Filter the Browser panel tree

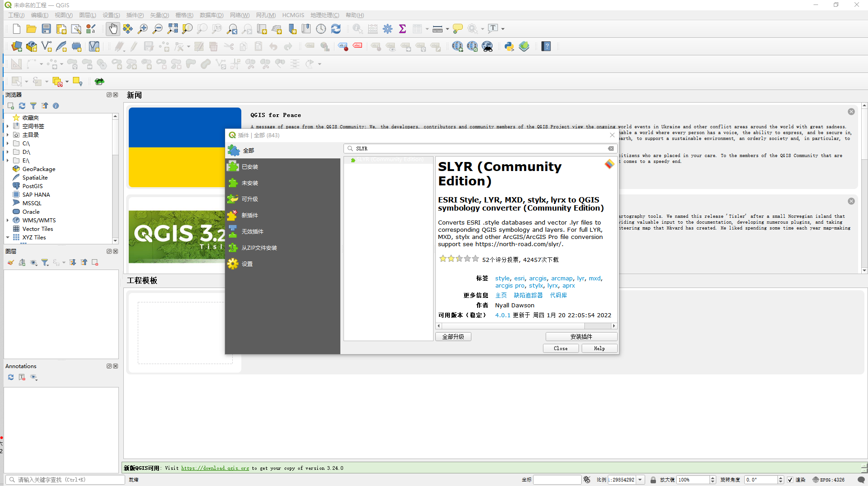point(33,106)
